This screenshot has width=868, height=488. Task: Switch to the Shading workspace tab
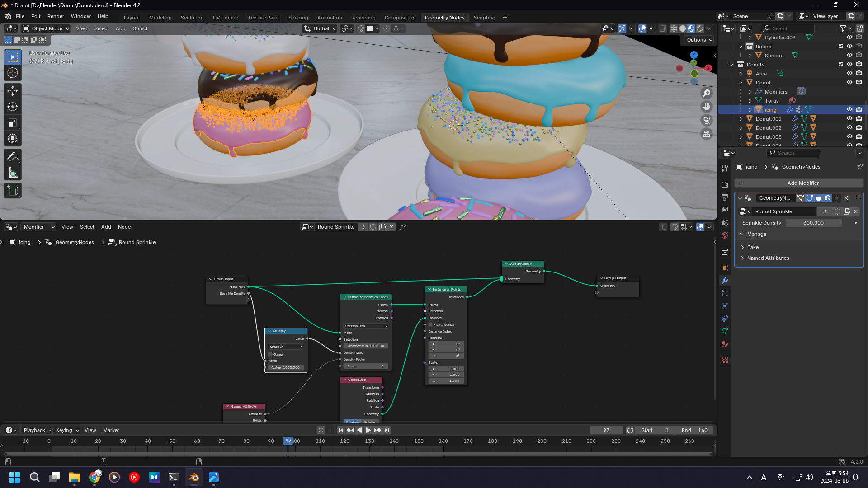298,18
